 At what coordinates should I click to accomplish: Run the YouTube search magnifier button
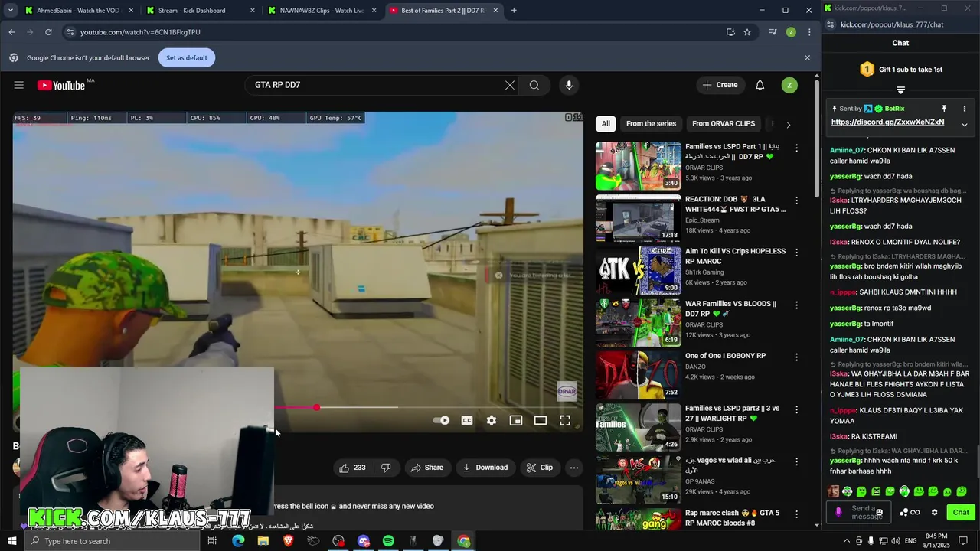pyautogui.click(x=534, y=85)
